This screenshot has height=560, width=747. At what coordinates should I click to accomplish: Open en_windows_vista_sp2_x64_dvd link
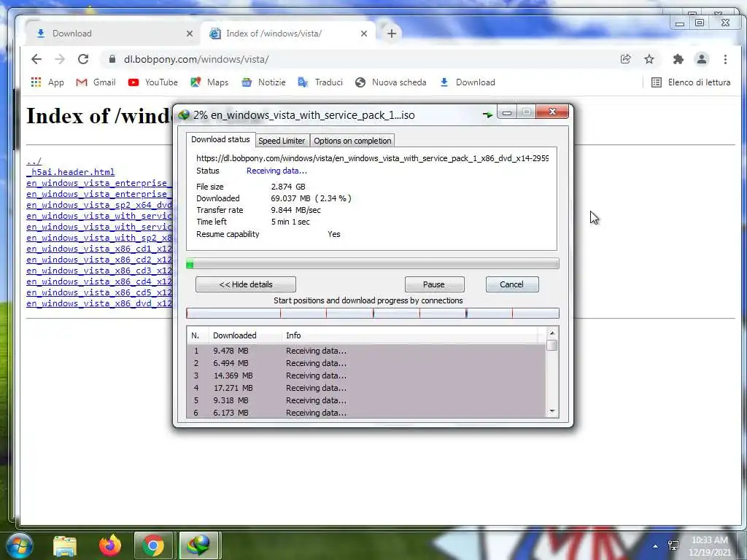click(x=99, y=205)
